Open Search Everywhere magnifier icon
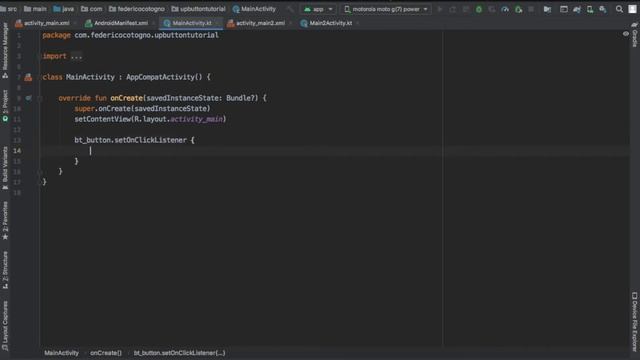 click(619, 9)
